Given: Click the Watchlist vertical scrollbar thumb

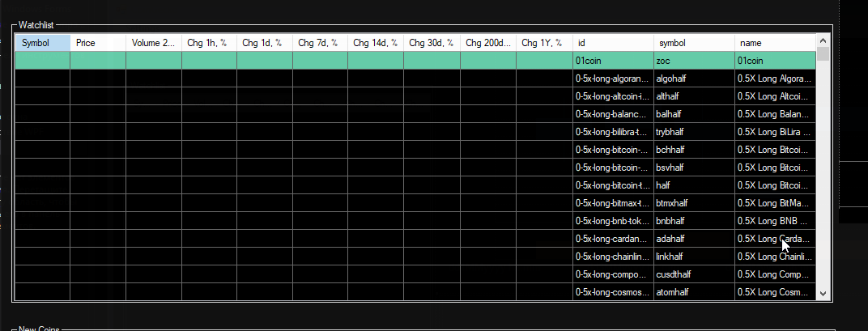Looking at the screenshot, I should pos(823,53).
